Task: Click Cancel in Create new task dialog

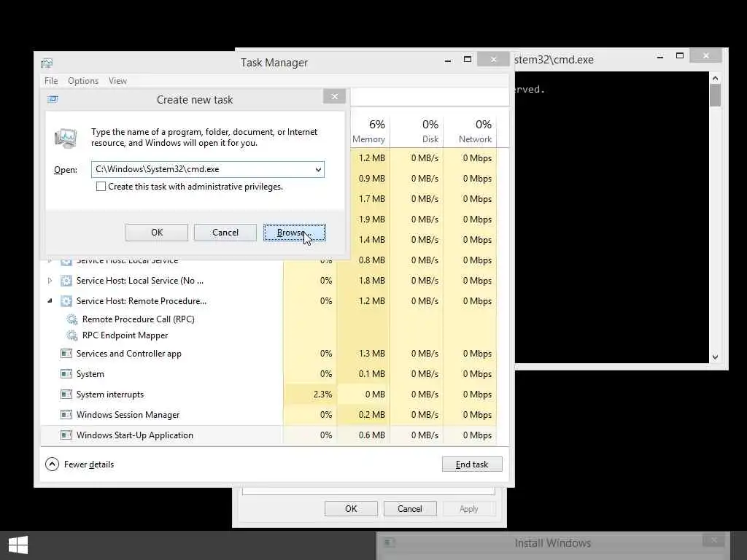Action: (225, 233)
